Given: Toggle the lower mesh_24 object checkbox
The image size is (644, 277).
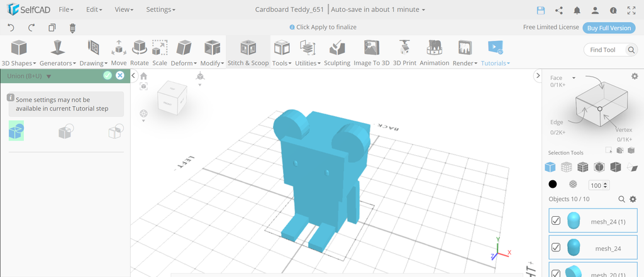Looking at the screenshot, I should pyautogui.click(x=556, y=247).
